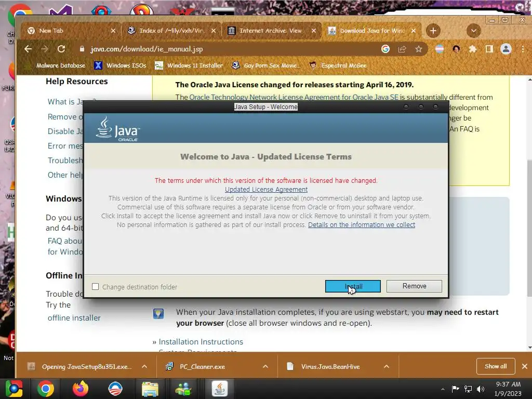Image resolution: width=532 pixels, height=399 pixels.
Task: Click the Action Center flag icon
Action: click(x=455, y=389)
